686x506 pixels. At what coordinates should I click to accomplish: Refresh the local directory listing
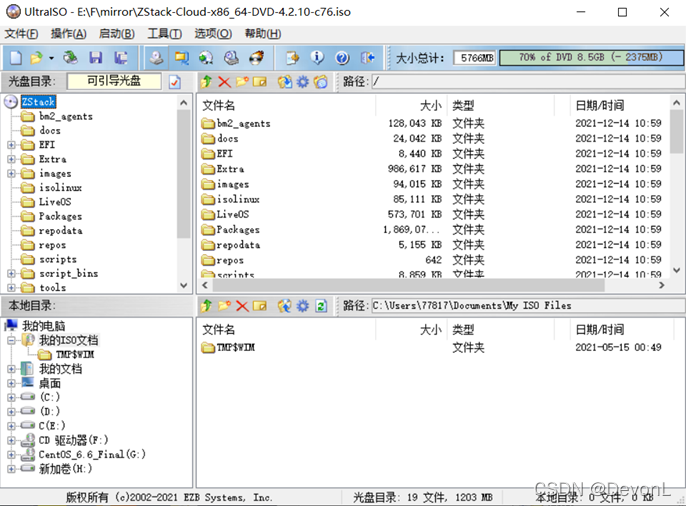(x=321, y=306)
